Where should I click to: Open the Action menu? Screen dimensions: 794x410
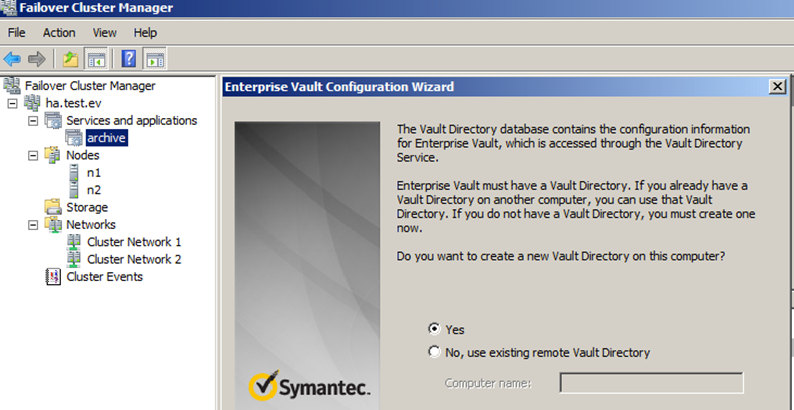(x=59, y=33)
